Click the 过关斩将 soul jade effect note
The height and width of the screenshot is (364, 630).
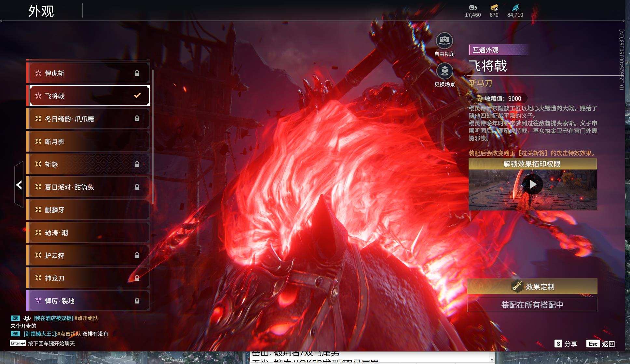532,153
